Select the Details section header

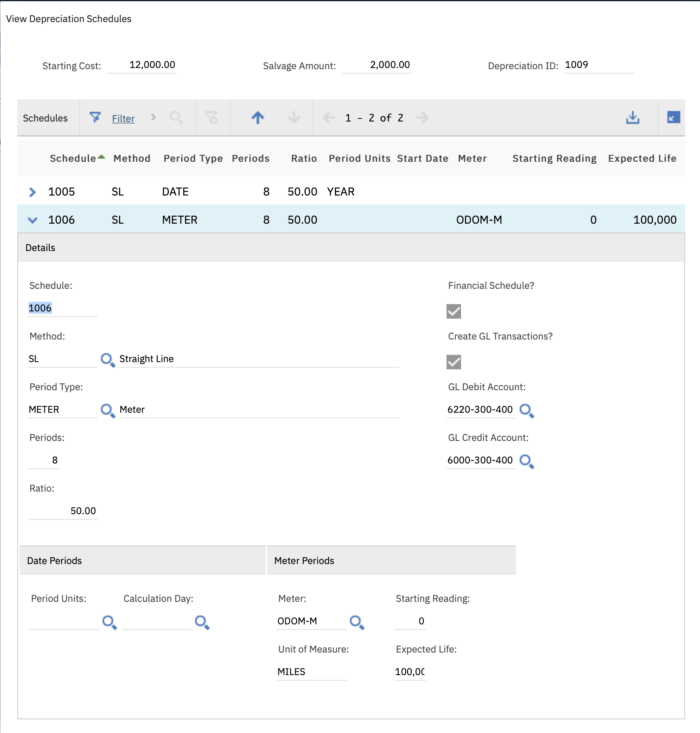click(40, 248)
